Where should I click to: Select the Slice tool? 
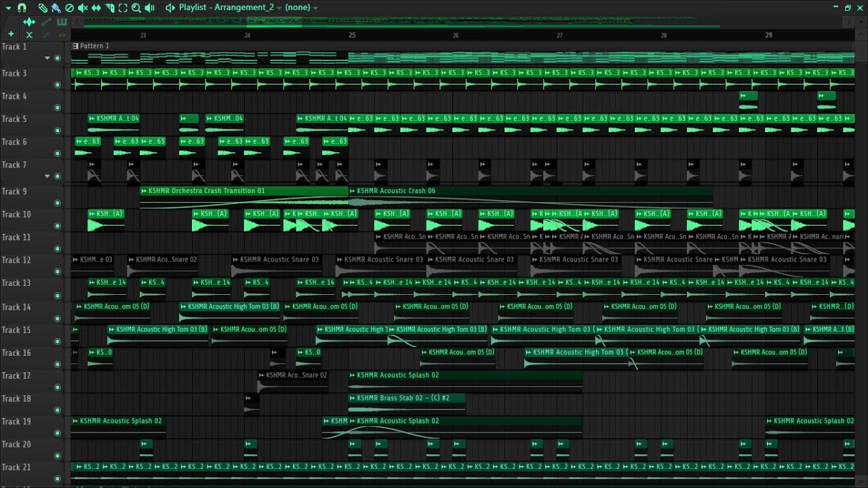110,8
